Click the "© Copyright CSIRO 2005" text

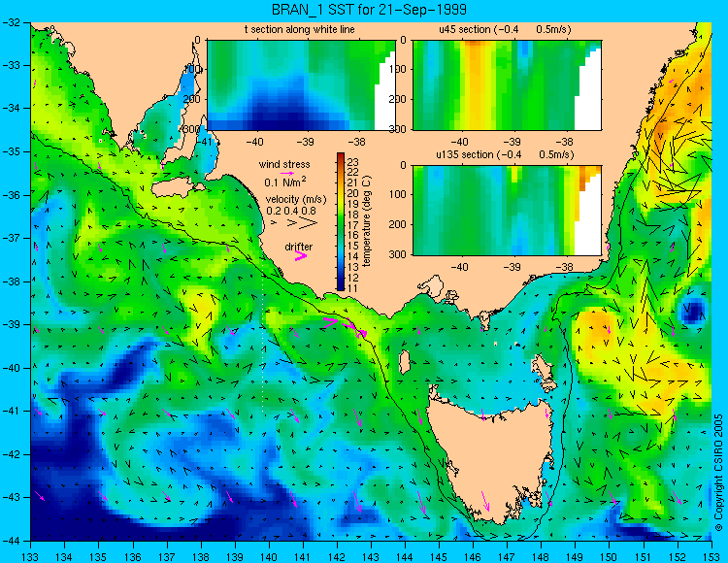tap(718, 473)
